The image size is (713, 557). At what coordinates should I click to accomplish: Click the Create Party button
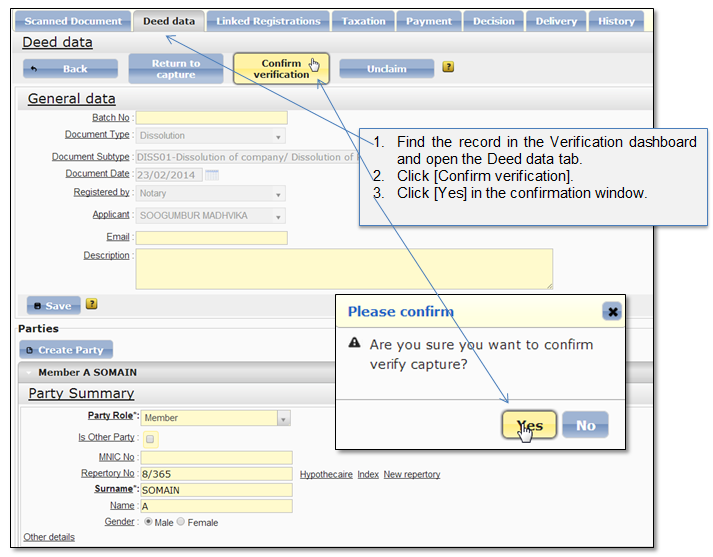66,350
